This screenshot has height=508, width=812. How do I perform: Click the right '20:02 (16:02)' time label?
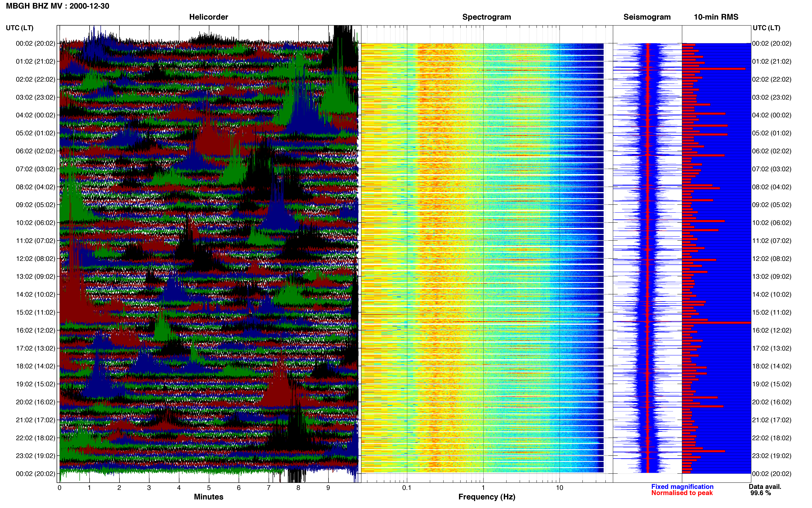pos(772,402)
